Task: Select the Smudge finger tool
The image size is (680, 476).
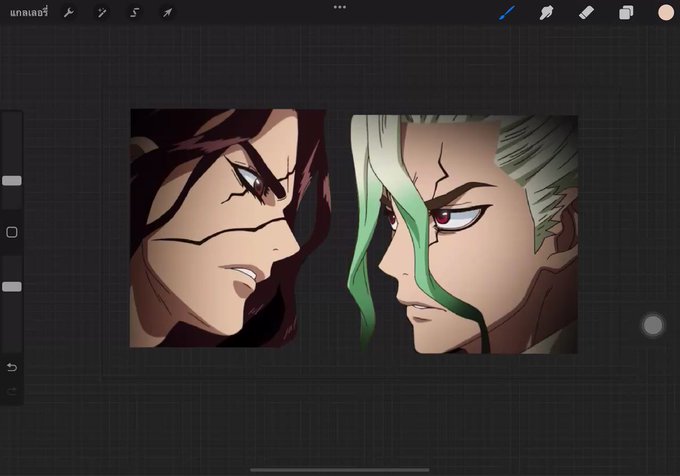Action: 546,13
